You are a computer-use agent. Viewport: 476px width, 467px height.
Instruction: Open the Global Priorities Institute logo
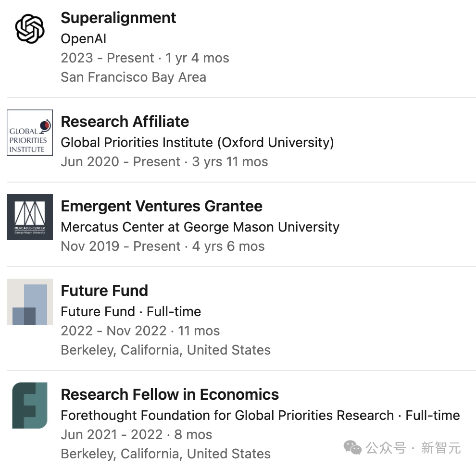30,133
